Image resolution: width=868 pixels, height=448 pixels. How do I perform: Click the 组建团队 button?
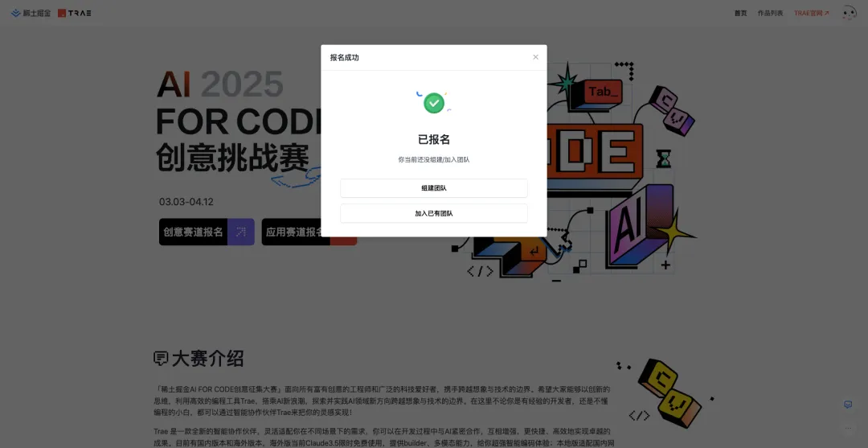point(433,187)
